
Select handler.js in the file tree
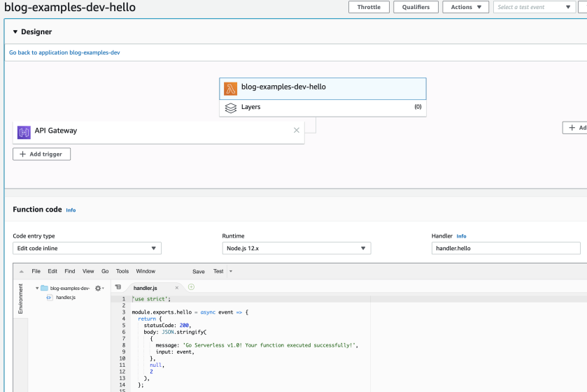click(66, 298)
